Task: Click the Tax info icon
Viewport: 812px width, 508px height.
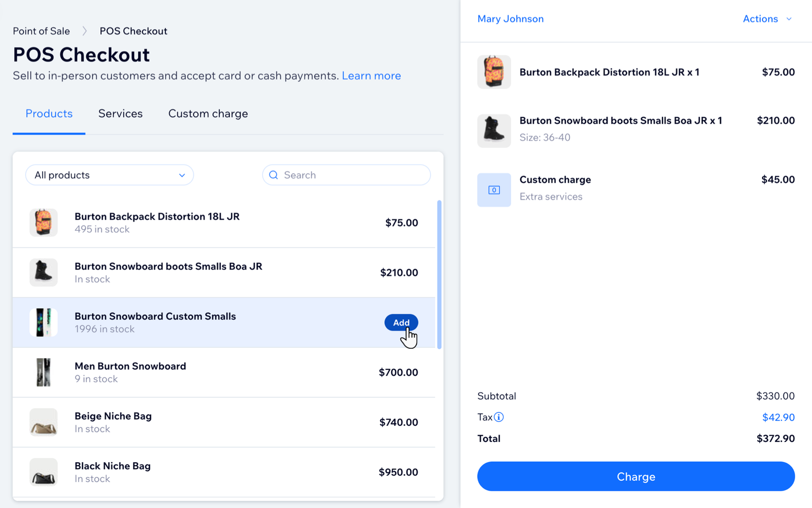Action: (x=499, y=417)
